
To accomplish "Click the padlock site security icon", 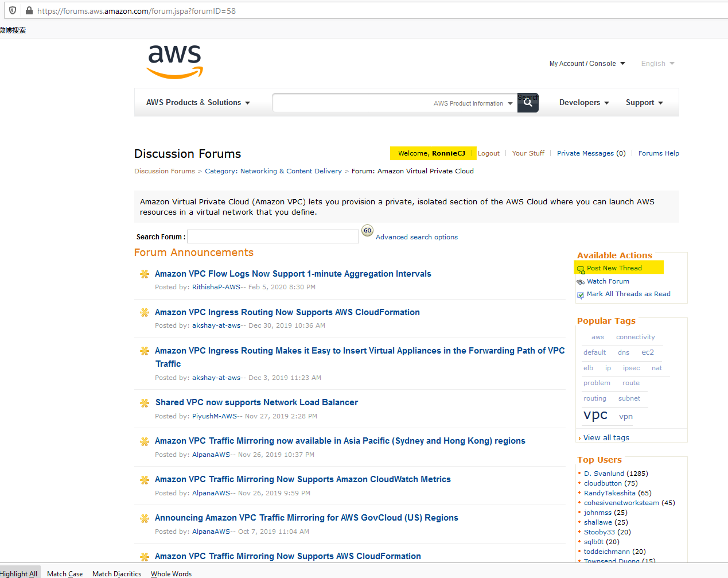I will tap(29, 10).
